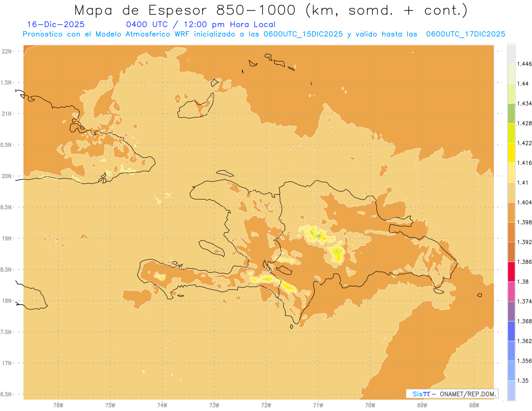
Task: Click the 1.434 colorbar value
Action: 524,103
